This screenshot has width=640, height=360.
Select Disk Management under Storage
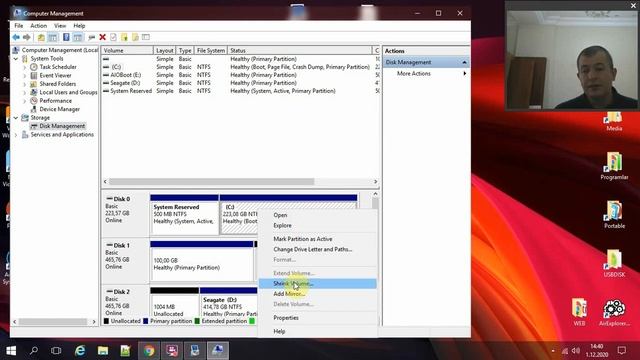62,126
